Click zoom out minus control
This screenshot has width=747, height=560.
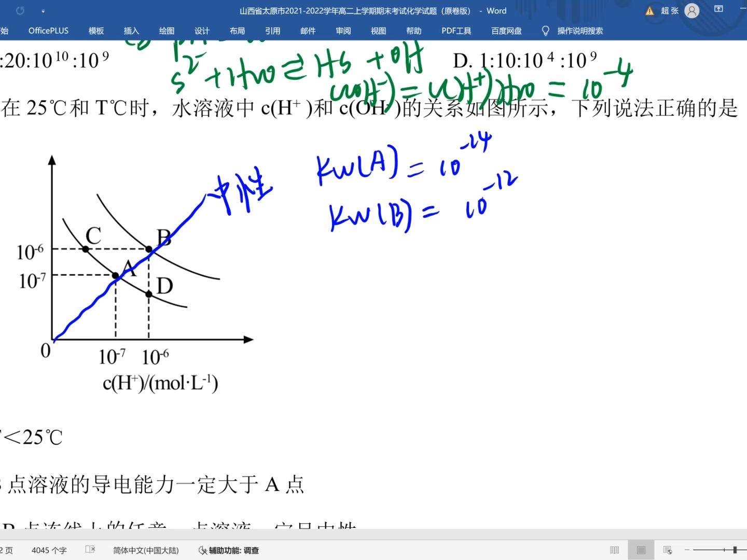(x=687, y=550)
